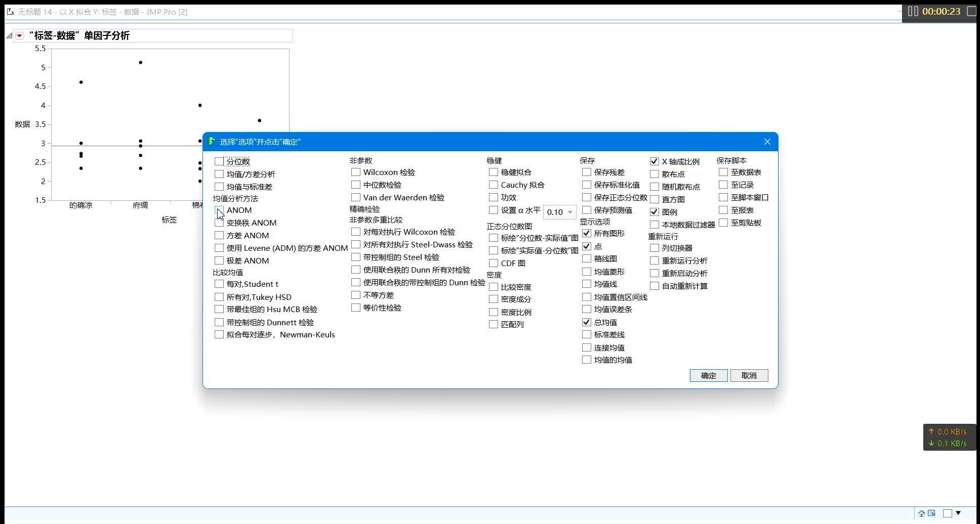Tick the ANOM checkbox
Image resolution: width=980 pixels, height=524 pixels.
(219, 210)
